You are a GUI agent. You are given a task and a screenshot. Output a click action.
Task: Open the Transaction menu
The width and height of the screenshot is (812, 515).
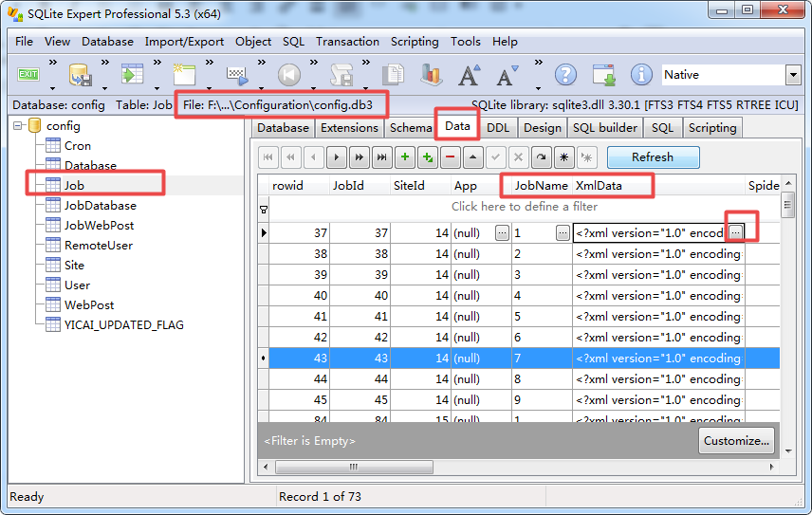(x=347, y=42)
